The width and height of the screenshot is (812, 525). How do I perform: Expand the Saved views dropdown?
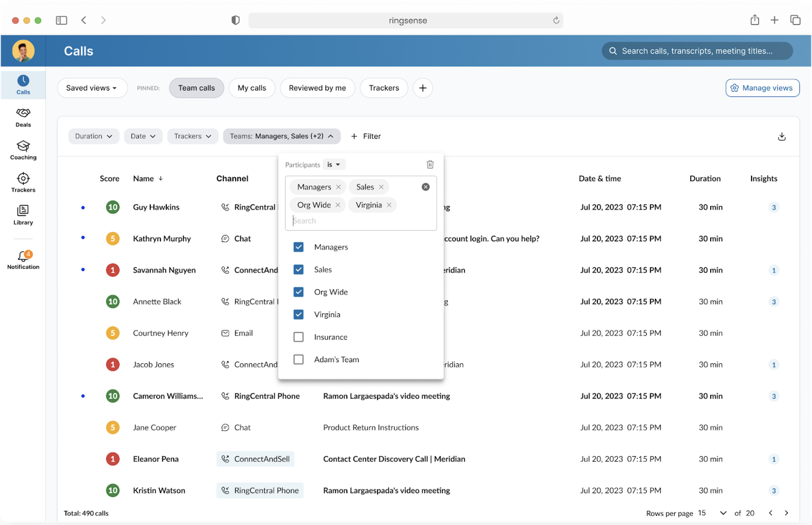[x=92, y=88]
